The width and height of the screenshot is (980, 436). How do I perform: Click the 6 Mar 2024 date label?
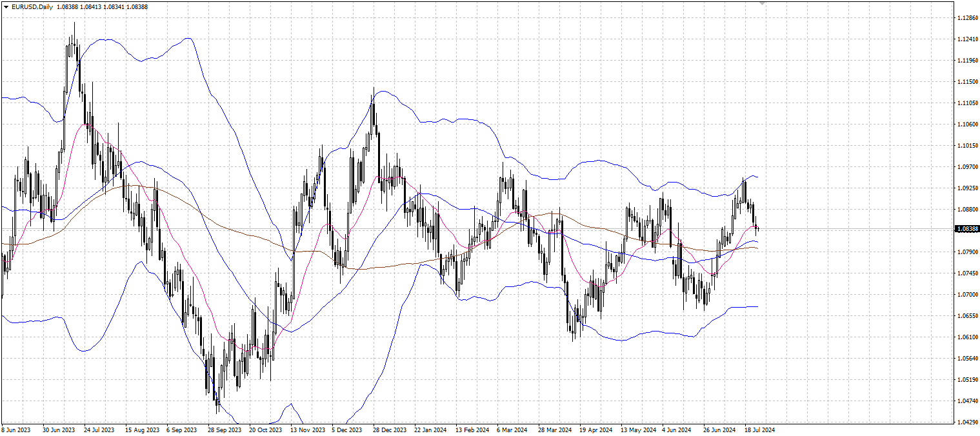click(x=512, y=430)
